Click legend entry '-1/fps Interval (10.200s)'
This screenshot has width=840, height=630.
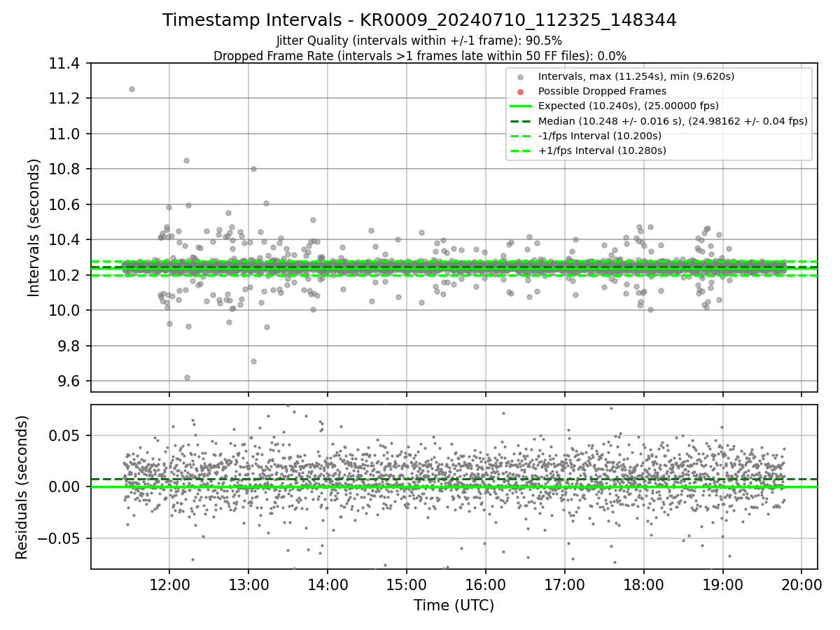tap(601, 136)
